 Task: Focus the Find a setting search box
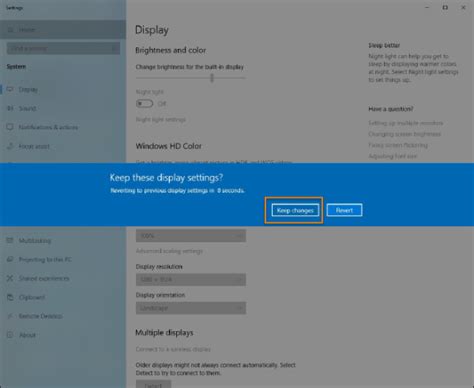tap(63, 48)
